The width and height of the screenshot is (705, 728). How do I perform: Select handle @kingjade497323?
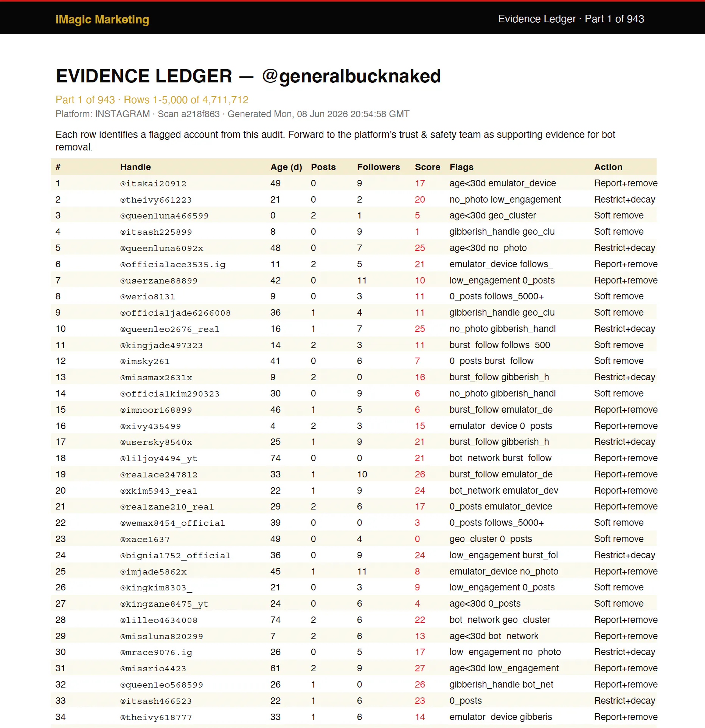[x=161, y=345]
